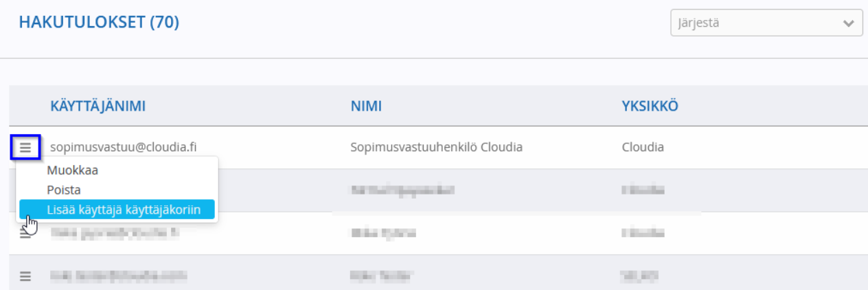This screenshot has width=868, height=290.
Task: Click the NIMI column header
Action: coord(366,106)
